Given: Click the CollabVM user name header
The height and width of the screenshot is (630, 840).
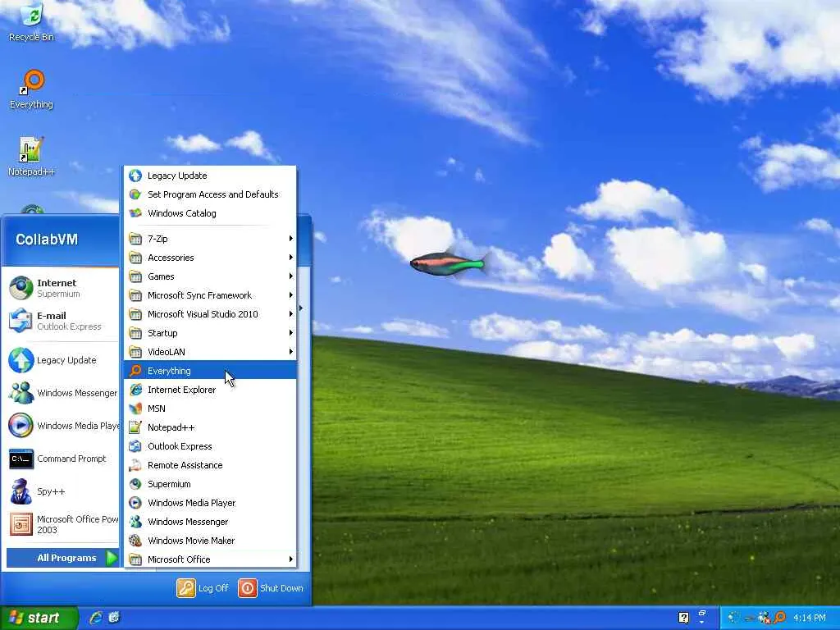Looking at the screenshot, I should pos(47,240).
